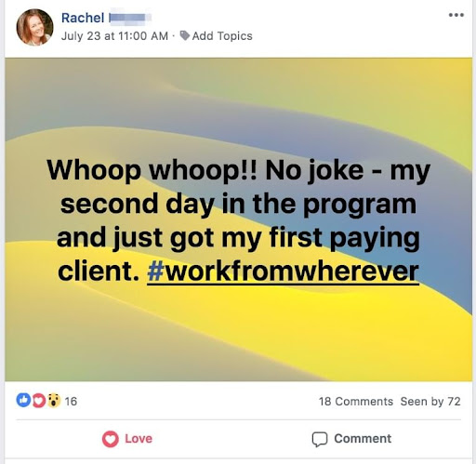
Task: Click the Love text label
Action: (139, 439)
